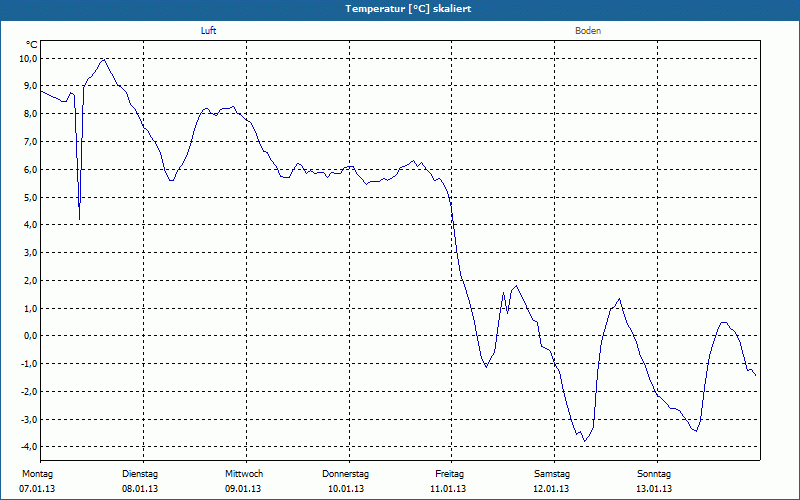Click the date '13.01.13'
The height and width of the screenshot is (500, 800).
click(x=654, y=489)
